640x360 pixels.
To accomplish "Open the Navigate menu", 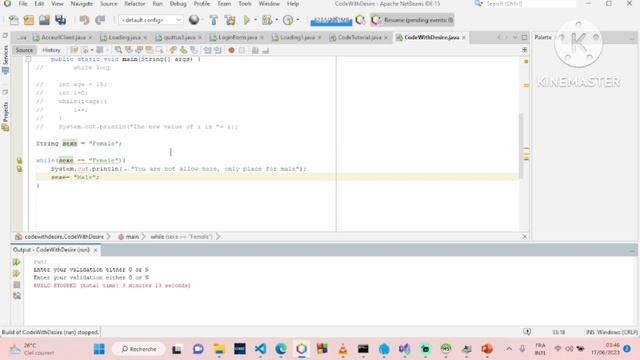I will tap(82, 4).
